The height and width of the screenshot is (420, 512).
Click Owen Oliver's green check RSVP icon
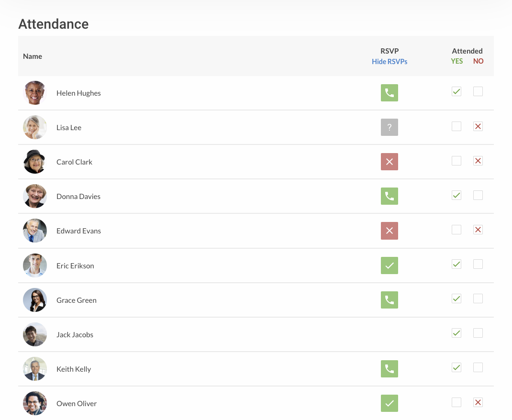click(389, 403)
